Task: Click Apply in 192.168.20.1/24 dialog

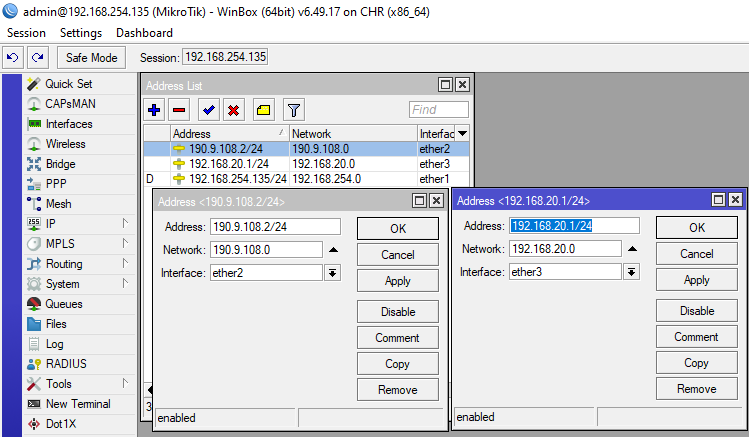Action: tap(697, 280)
